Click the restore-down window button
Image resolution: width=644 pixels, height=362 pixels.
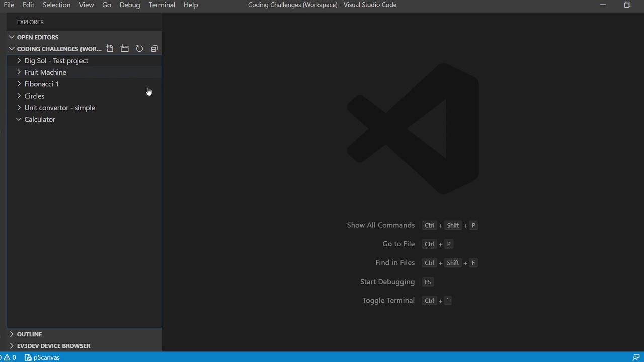[x=627, y=5]
